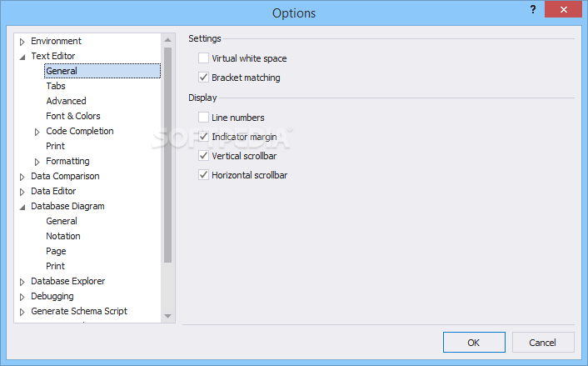Image resolution: width=588 pixels, height=366 pixels.
Task: Expand the Formatting node arrow
Action: pos(37,162)
